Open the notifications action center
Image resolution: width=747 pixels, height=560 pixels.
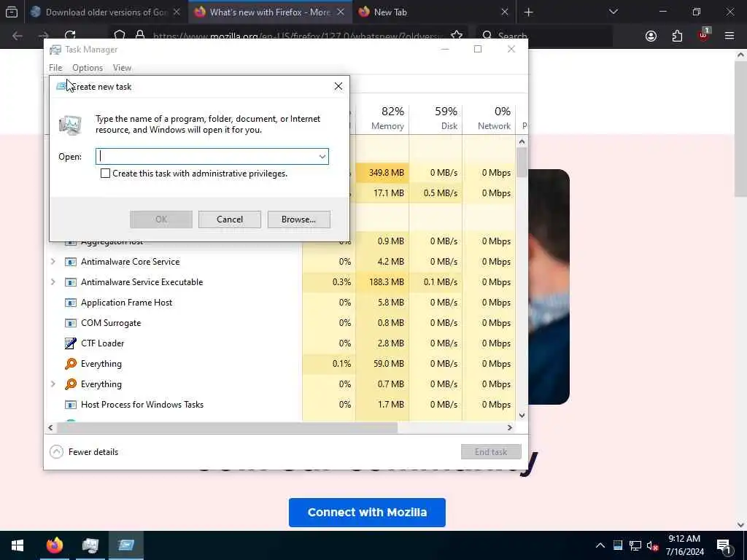(x=724, y=545)
